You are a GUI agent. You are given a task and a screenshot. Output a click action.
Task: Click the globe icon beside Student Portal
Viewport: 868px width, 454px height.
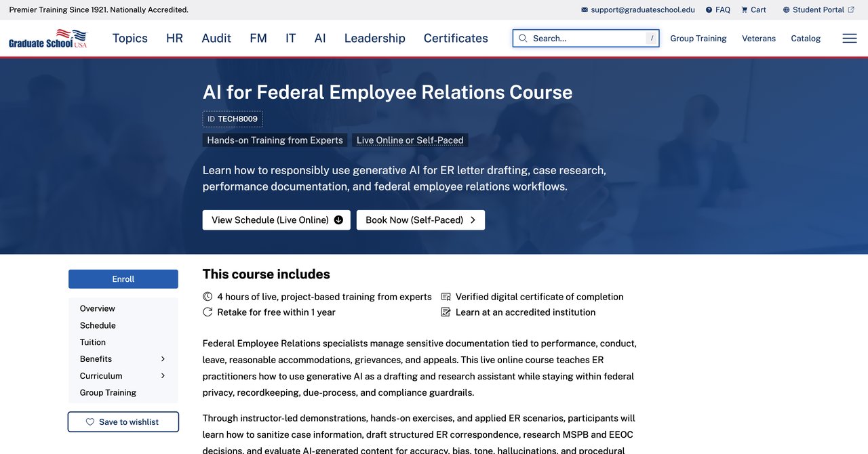point(787,10)
